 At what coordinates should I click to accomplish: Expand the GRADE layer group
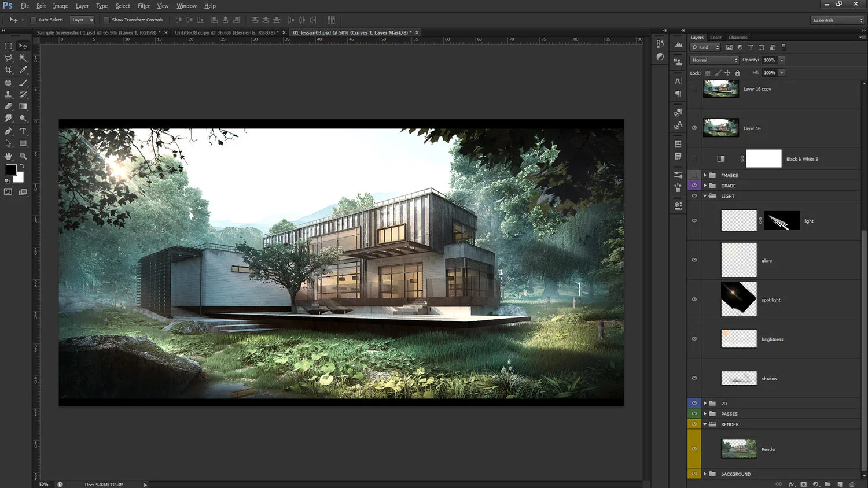(x=705, y=186)
